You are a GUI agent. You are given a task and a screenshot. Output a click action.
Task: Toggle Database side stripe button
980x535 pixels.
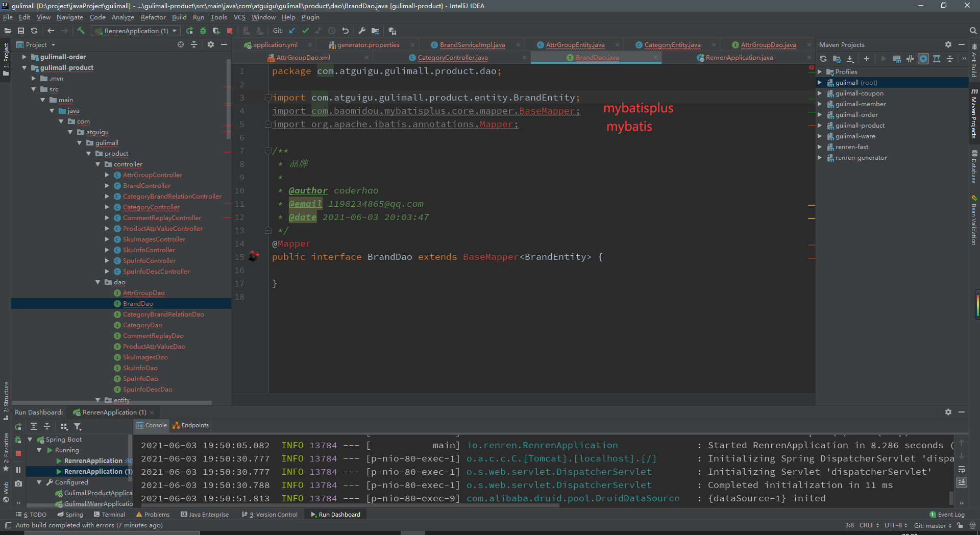[974, 166]
